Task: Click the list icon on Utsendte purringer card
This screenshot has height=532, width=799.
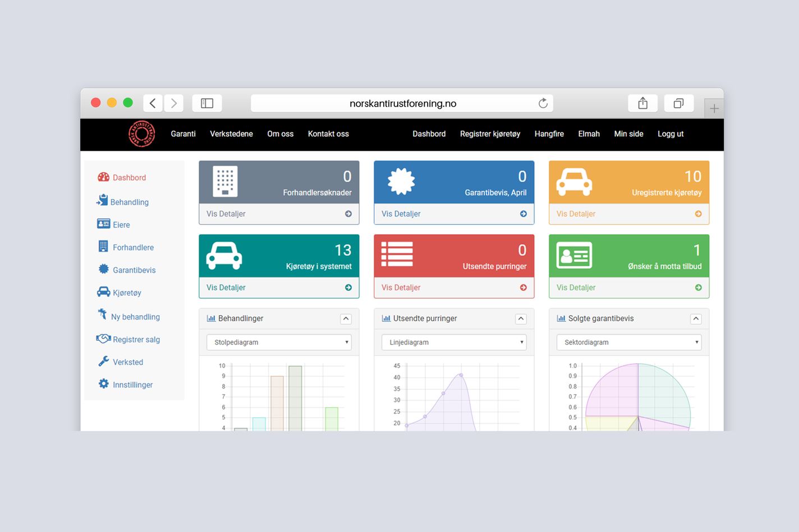Action: click(x=397, y=255)
